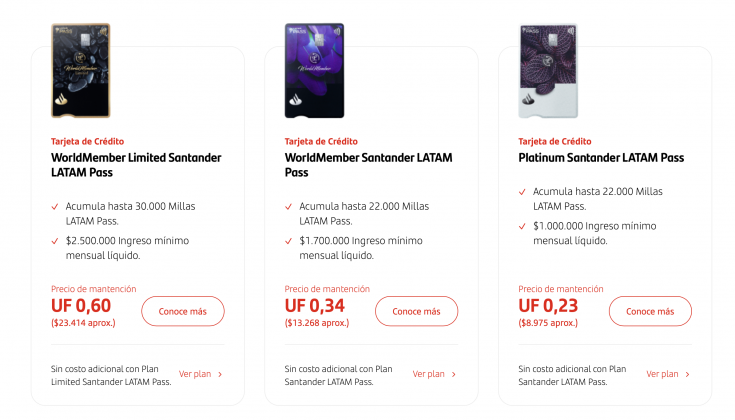Open Conoce más for Platinum Santander card
735x420 pixels.
pos(650,311)
